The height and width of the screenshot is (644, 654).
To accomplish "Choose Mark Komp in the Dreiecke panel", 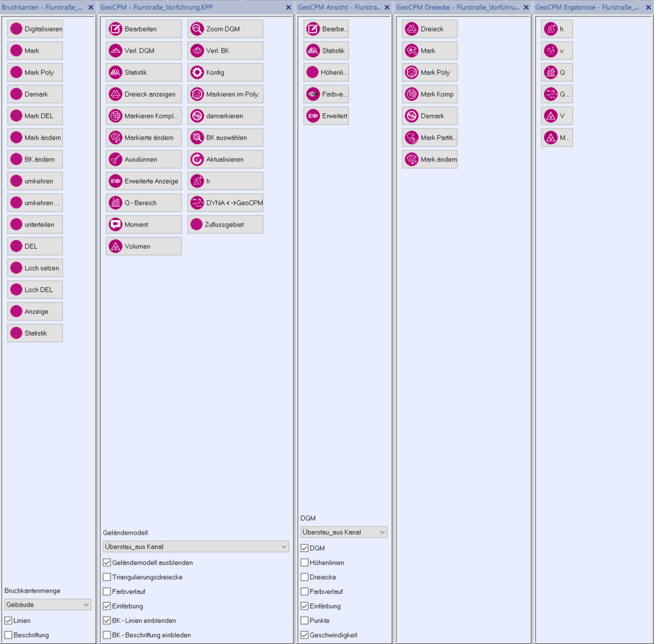I will pyautogui.click(x=429, y=94).
